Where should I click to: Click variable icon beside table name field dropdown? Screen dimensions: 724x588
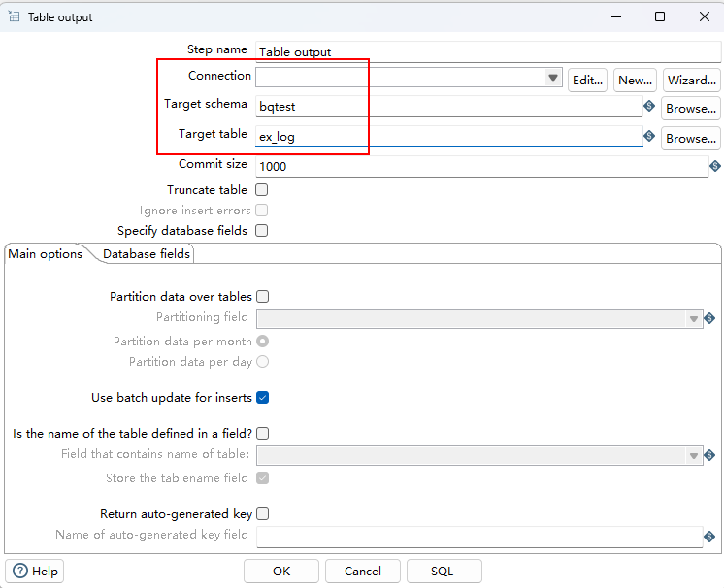(709, 455)
